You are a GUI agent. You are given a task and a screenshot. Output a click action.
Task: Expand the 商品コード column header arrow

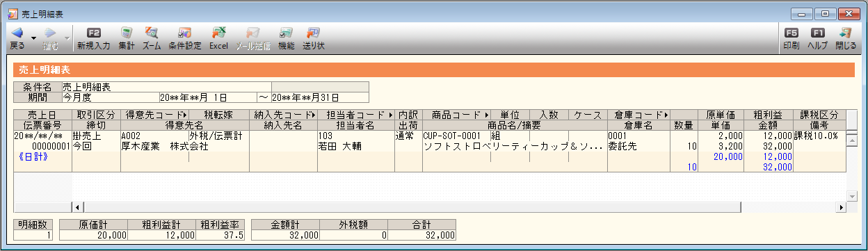click(486, 115)
